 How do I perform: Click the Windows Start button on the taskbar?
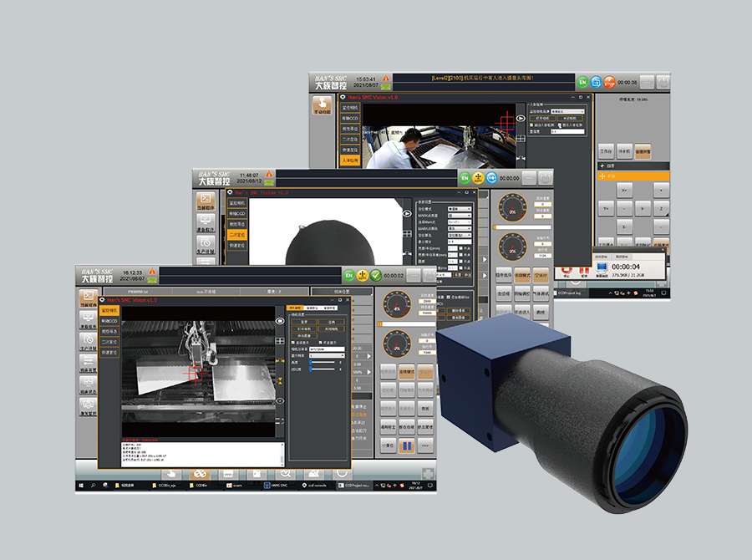pos(82,485)
